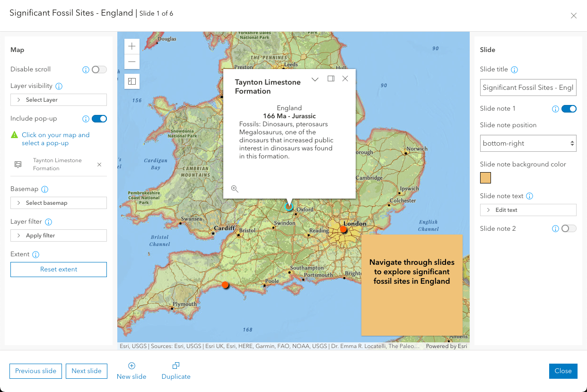
Task: Click the map attribution sources text
Action: [x=269, y=346]
